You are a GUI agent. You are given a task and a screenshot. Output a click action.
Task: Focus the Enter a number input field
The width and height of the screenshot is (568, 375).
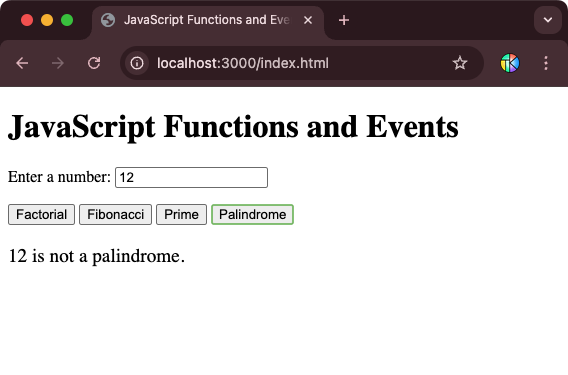pos(191,178)
